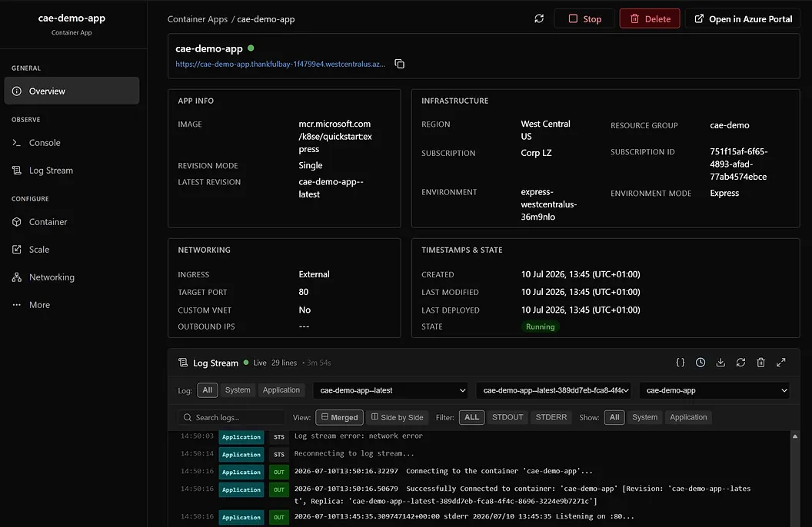The width and height of the screenshot is (812, 527).
Task: Click the Console prompt icon
Action: 17,143
